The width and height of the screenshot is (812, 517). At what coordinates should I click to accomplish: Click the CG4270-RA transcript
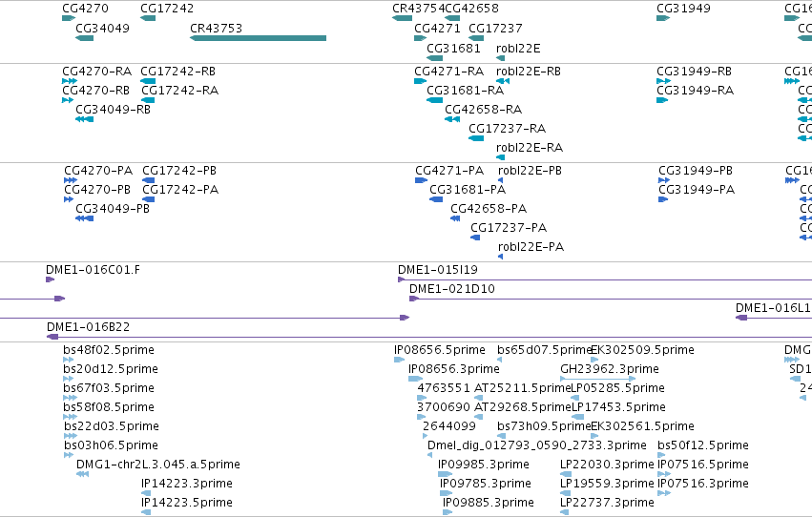[x=70, y=81]
